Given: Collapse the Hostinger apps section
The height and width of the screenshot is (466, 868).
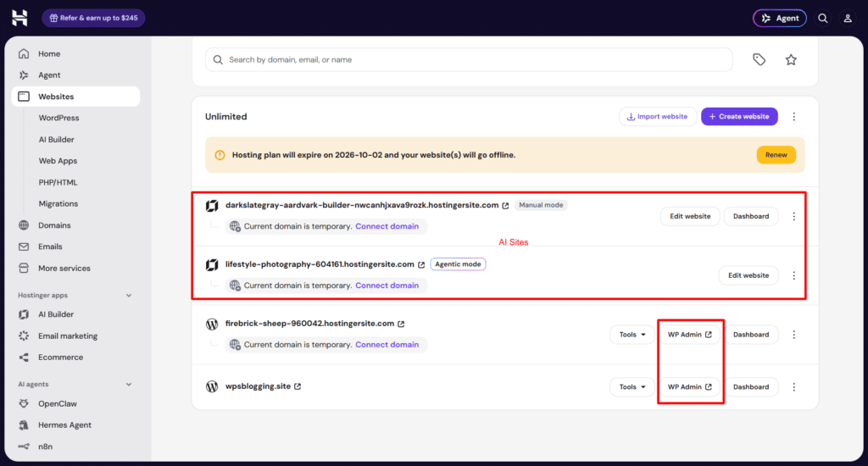Looking at the screenshot, I should 129,296.
